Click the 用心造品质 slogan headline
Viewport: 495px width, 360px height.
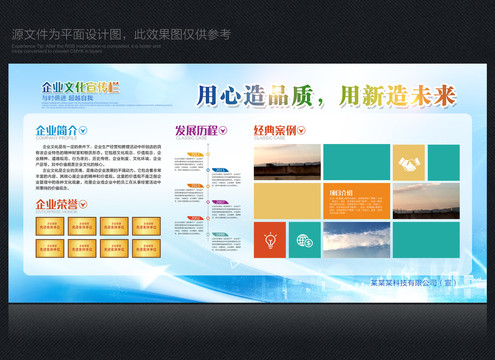255,96
